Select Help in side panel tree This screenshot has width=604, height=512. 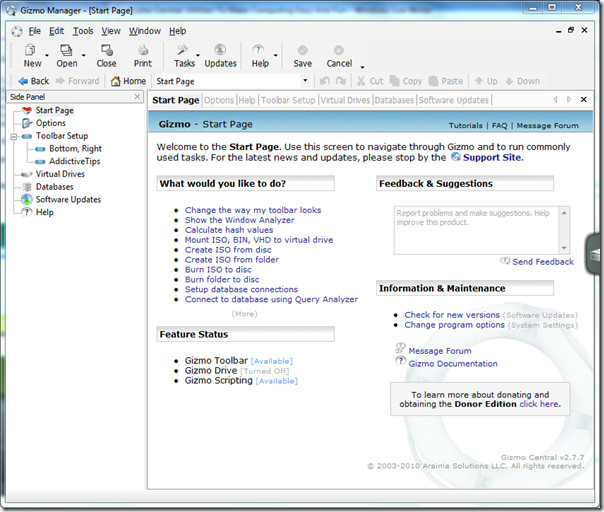point(44,212)
